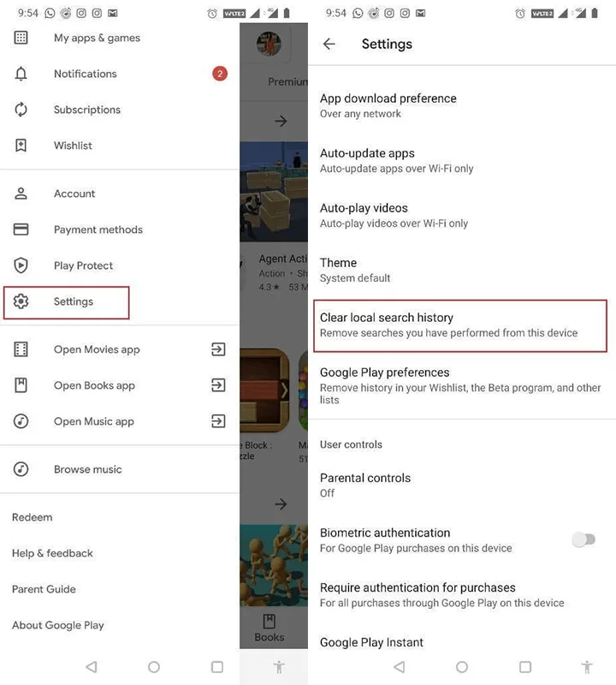Open Payment methods from the side menu
The image size is (616, 685).
pyautogui.click(x=120, y=229)
